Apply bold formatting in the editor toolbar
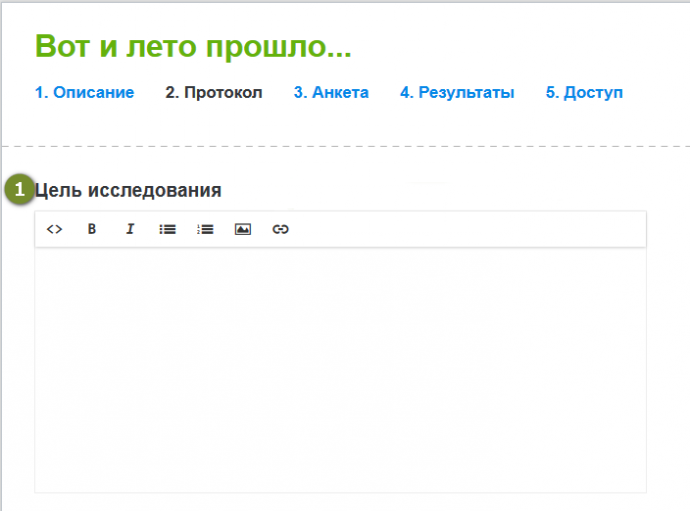Screen dimensions: 690x511 tap(92, 229)
